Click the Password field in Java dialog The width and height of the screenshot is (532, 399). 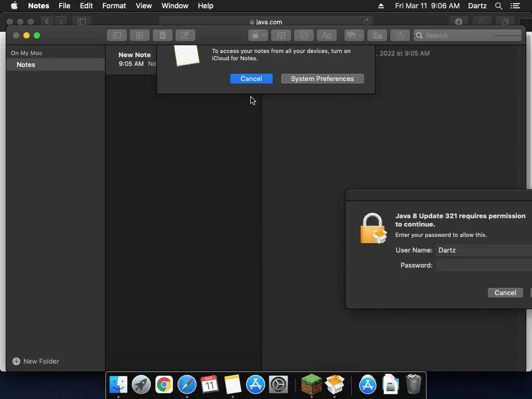pyautogui.click(x=484, y=265)
